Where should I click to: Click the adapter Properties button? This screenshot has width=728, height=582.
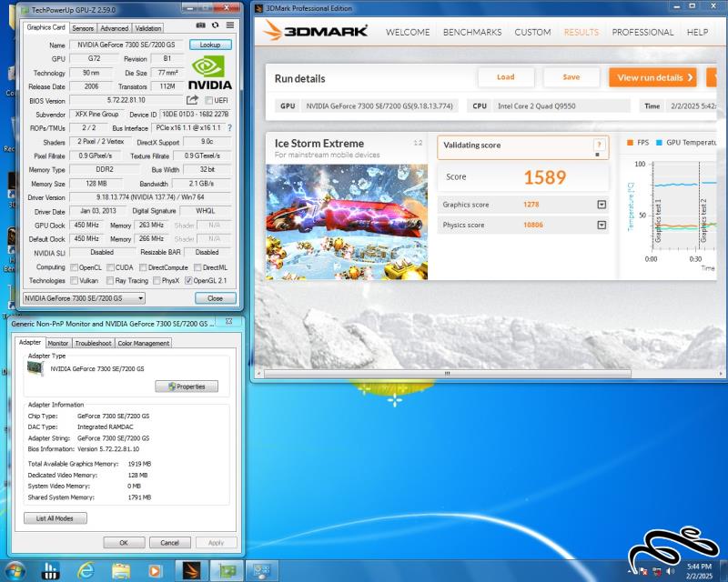(187, 386)
